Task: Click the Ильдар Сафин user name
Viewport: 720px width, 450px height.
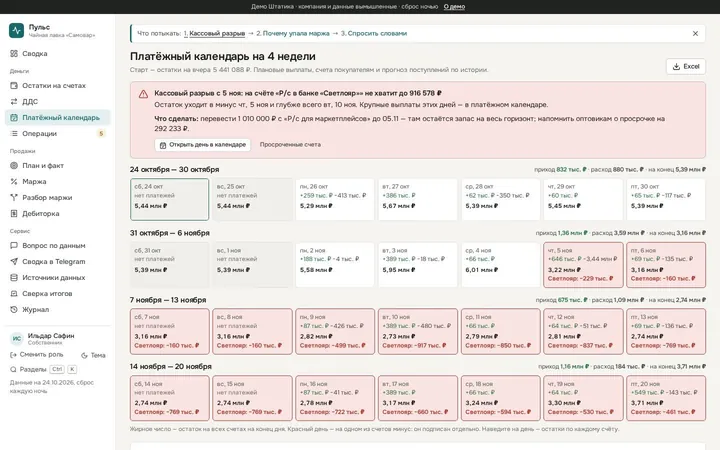Action: pyautogui.click(x=51, y=336)
